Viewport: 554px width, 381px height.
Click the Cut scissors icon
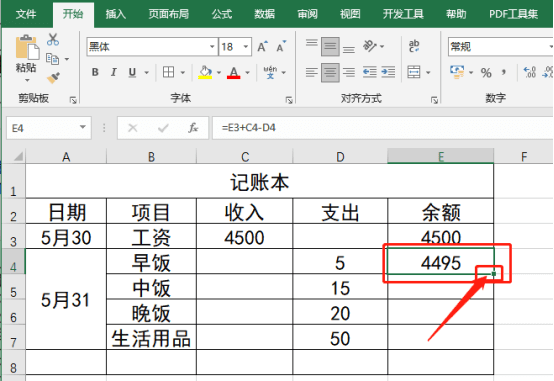53,40
